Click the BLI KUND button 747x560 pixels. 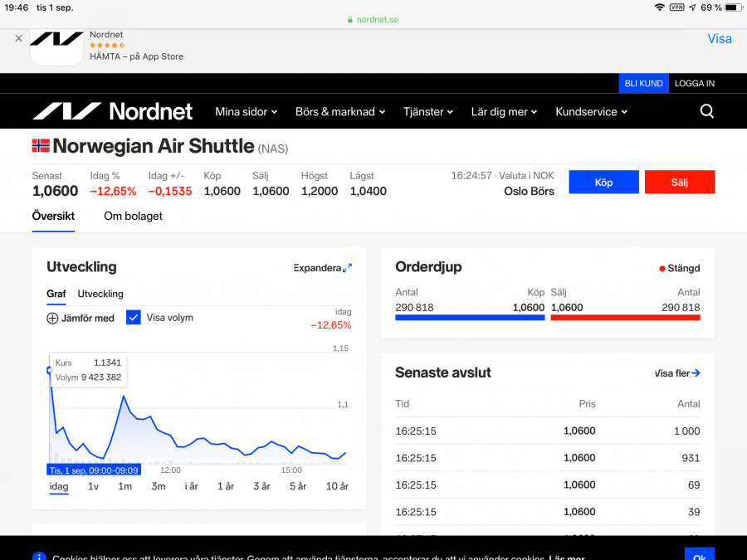643,83
